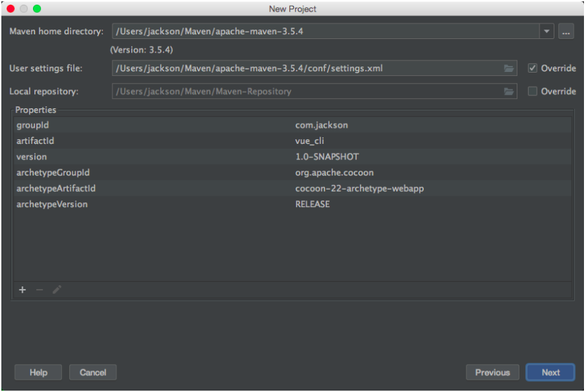Remove selected property with minus icon

pyautogui.click(x=40, y=290)
